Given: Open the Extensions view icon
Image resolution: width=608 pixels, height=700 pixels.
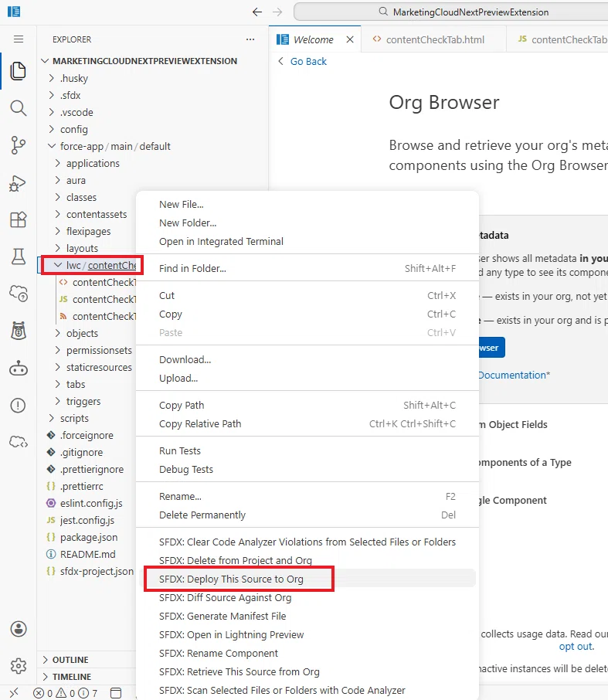Looking at the screenshot, I should tap(19, 219).
